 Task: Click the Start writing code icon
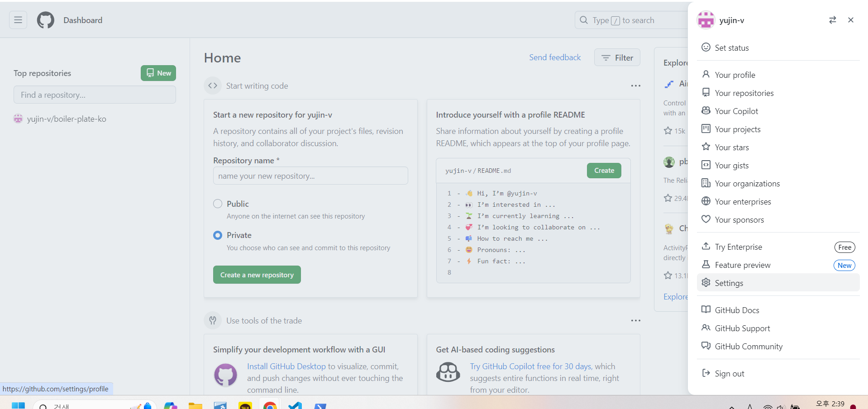coord(213,86)
